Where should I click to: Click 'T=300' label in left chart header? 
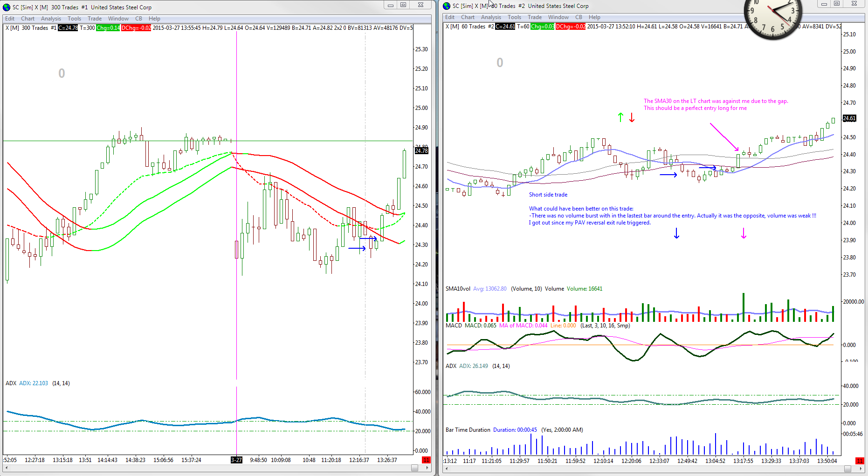pyautogui.click(x=87, y=28)
